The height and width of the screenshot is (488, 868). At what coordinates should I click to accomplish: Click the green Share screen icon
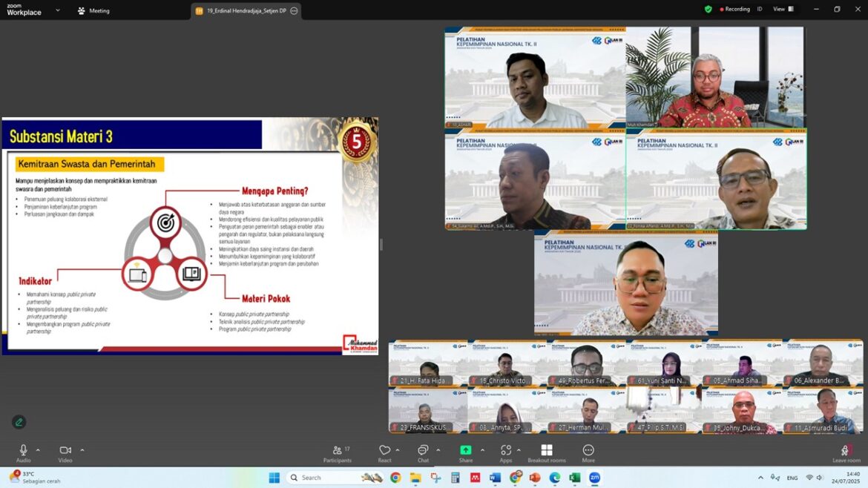pyautogui.click(x=466, y=450)
